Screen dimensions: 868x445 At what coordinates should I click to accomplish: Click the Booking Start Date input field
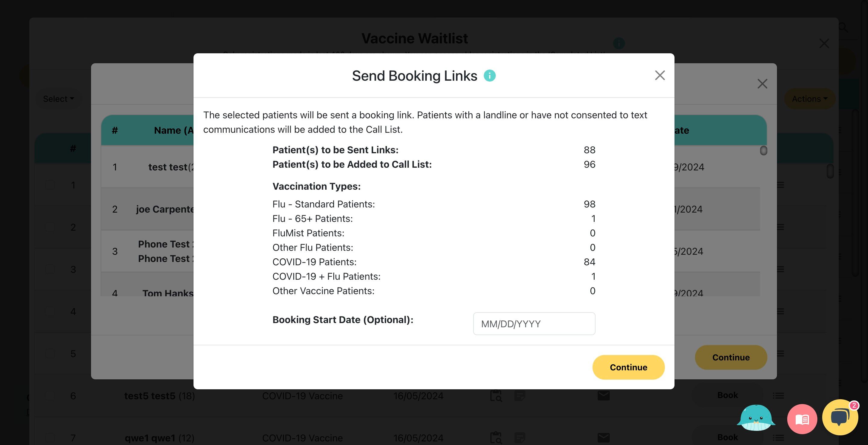(x=534, y=323)
